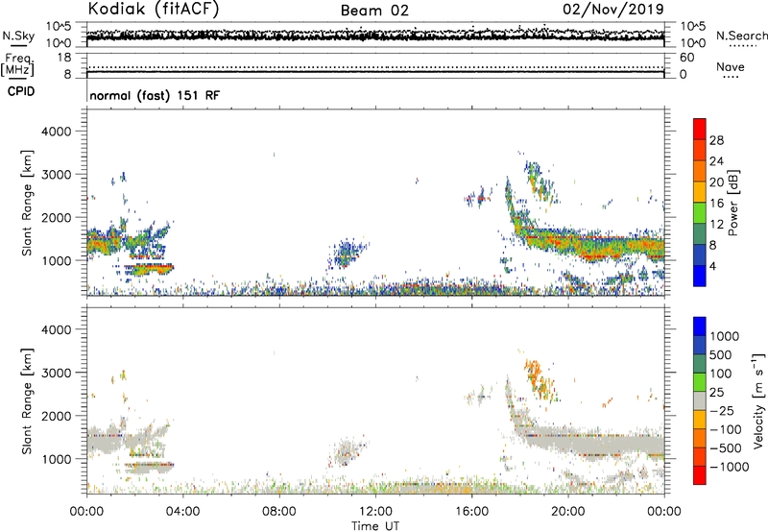Image resolution: width=768 pixels, height=532 pixels.
Task: Click the "N.Search" legend label
Action: point(741,36)
